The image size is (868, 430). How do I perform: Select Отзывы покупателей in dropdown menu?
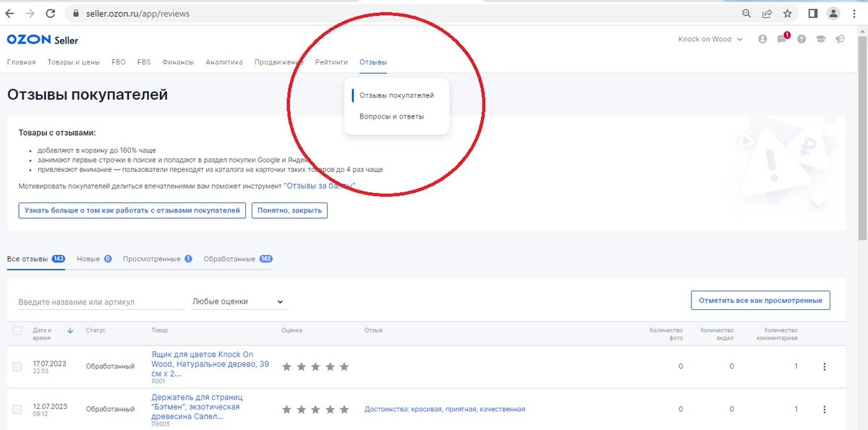pos(396,95)
